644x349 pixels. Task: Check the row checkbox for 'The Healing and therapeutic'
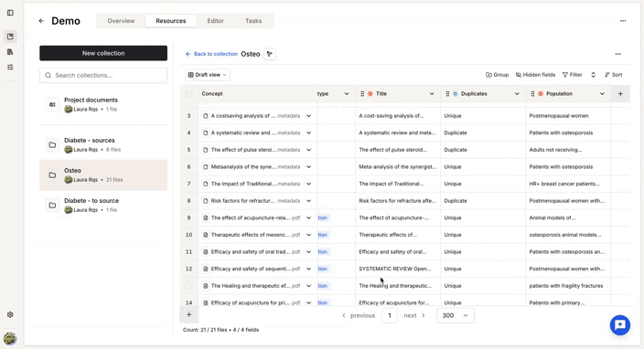point(189,286)
